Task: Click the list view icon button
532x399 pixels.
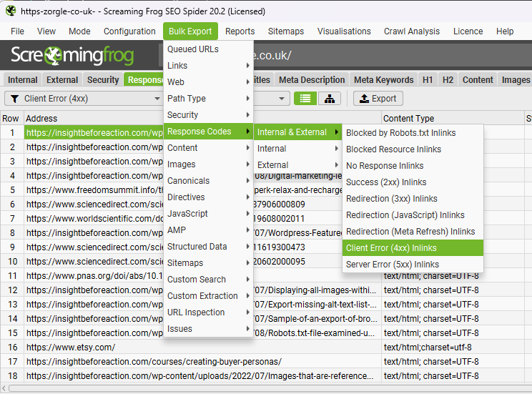Action: click(305, 99)
